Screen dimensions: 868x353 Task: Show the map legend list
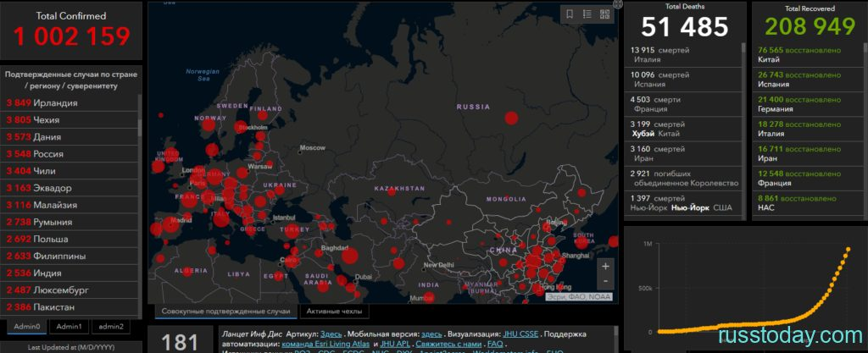587,15
